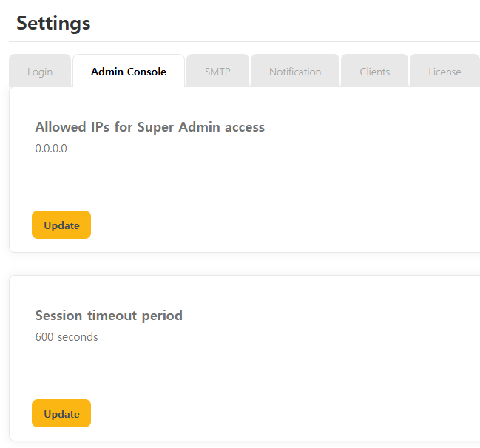Select the Admin Console tab

tap(128, 71)
